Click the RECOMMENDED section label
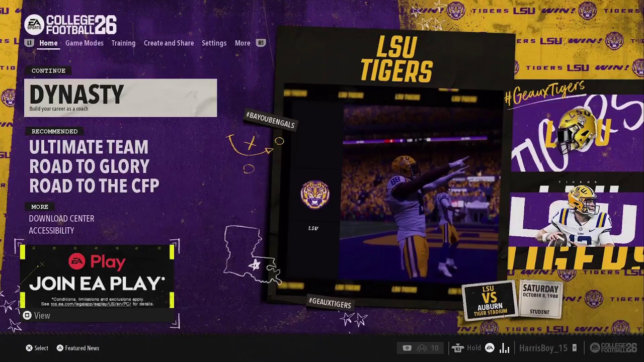The width and height of the screenshot is (644, 362). pos(54,132)
